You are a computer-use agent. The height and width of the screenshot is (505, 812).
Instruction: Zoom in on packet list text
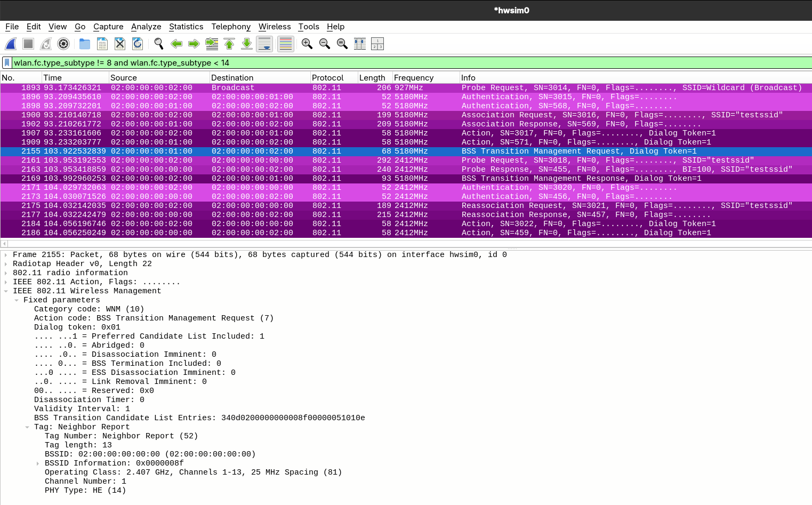point(307,44)
